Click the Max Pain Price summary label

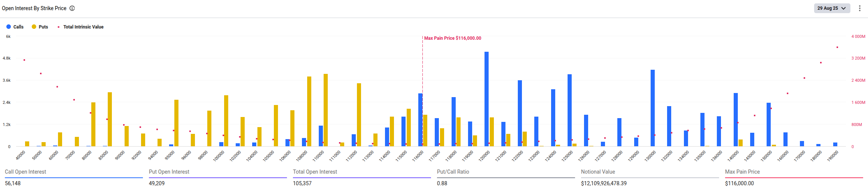(742, 172)
